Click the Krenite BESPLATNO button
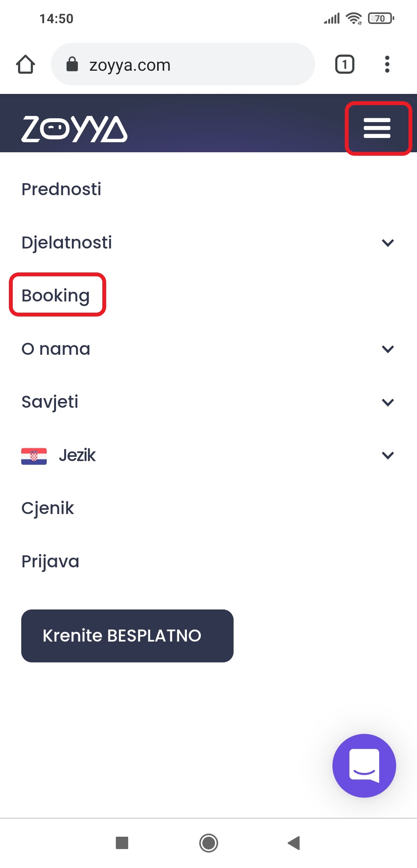 click(x=127, y=636)
